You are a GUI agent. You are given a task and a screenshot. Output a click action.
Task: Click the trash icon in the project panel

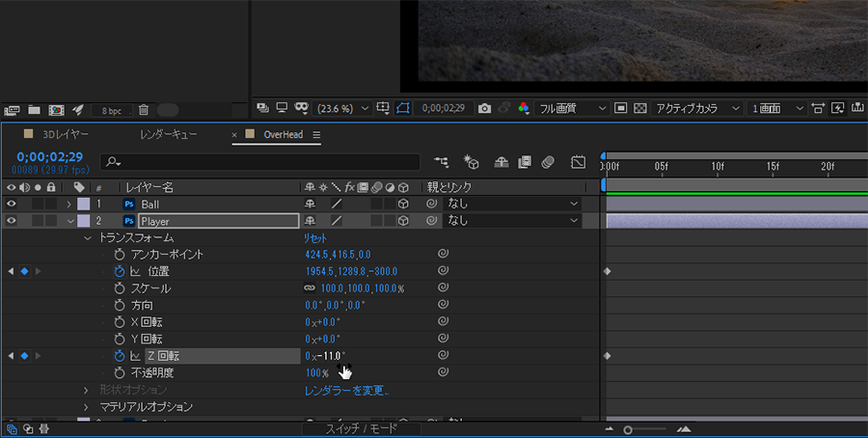pos(144,110)
